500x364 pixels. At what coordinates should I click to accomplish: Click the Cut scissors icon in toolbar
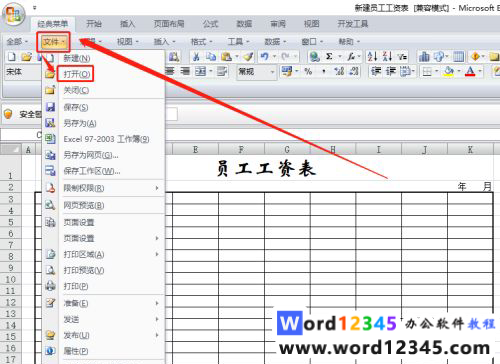[x=196, y=57]
